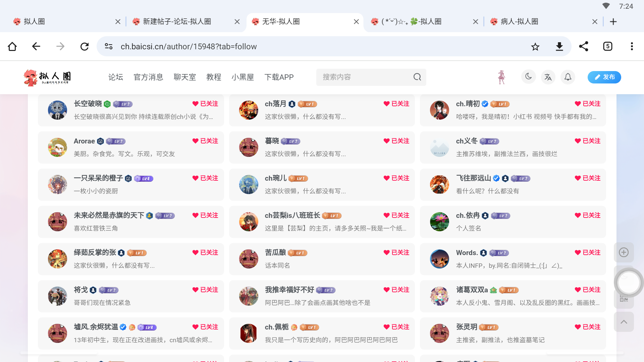This screenshot has height=362, width=644.
Task: Navigate back in browser
Action: pyautogui.click(x=36, y=46)
